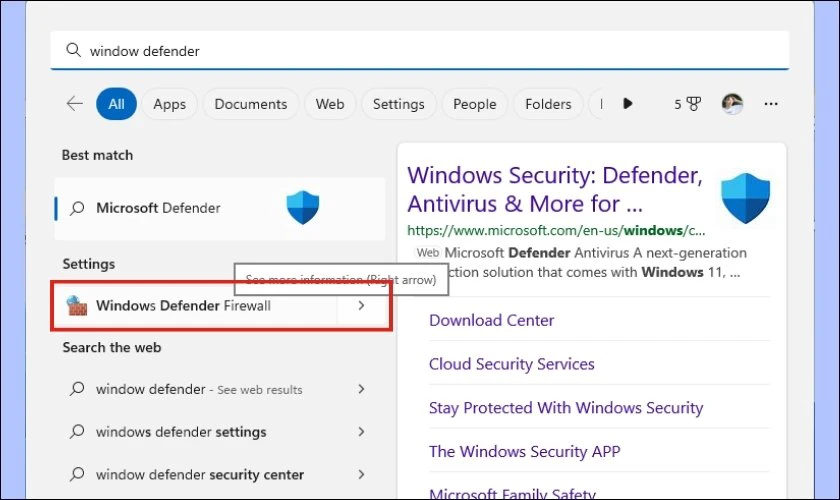The image size is (840, 500).
Task: Open The Windows Security APP link
Action: point(524,451)
